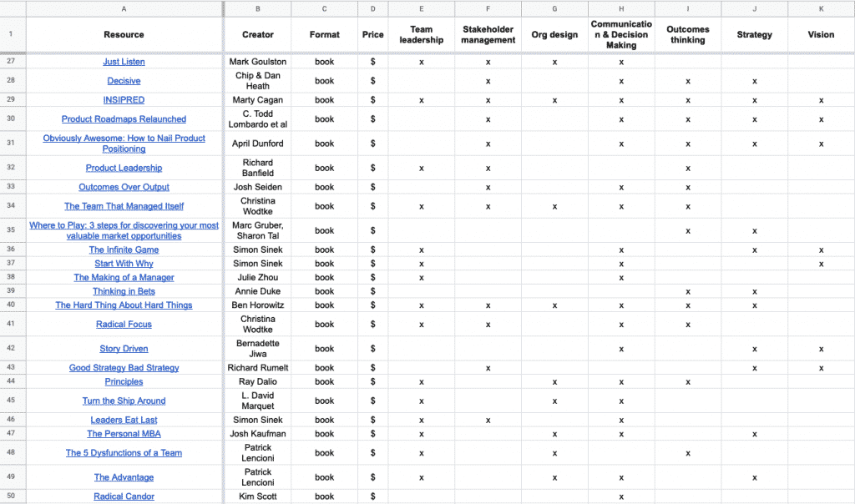Click the Strategy header cell
The width and height of the screenshot is (855, 504).
click(x=755, y=34)
